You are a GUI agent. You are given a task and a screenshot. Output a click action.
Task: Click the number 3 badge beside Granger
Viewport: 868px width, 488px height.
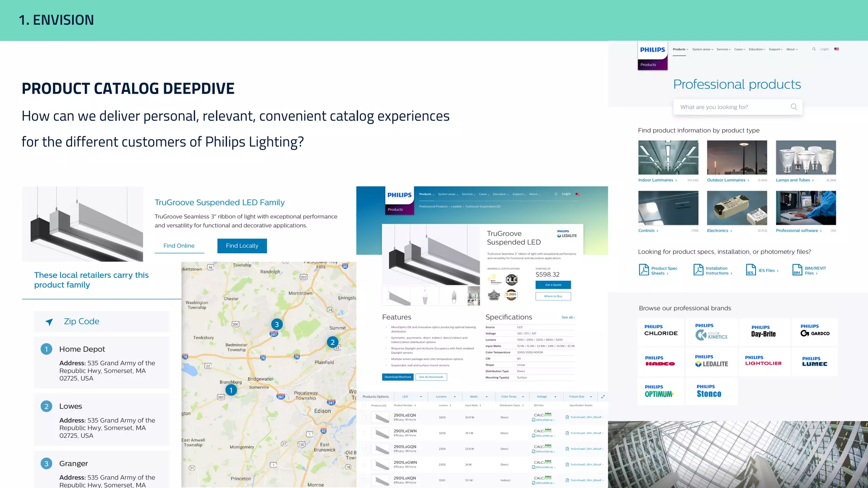click(46, 463)
